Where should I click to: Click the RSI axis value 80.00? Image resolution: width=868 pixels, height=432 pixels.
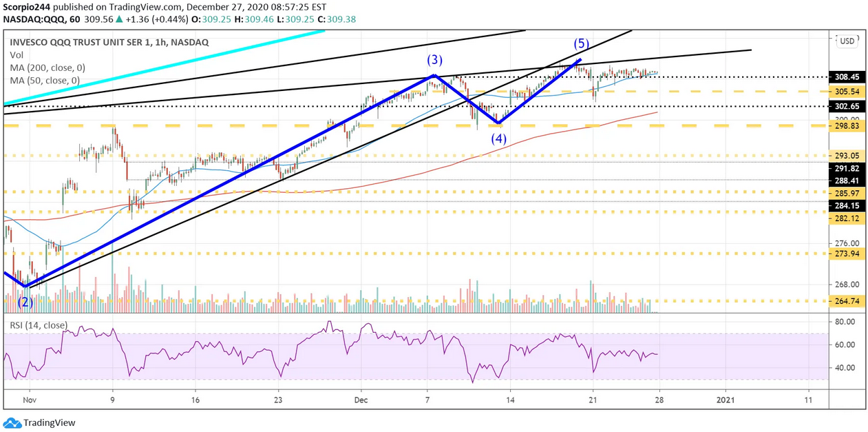coord(845,322)
